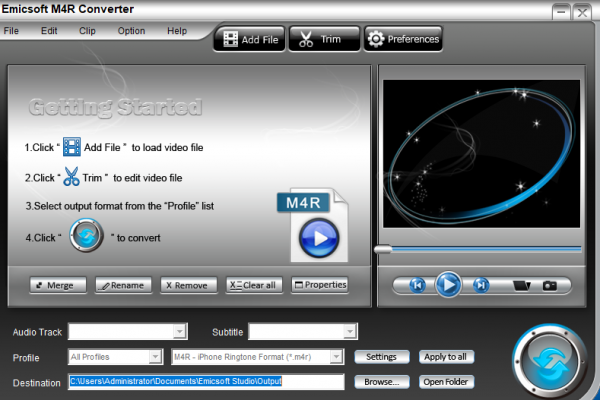Open the File menu
Screen dimensions: 600x400
pyautogui.click(x=11, y=31)
